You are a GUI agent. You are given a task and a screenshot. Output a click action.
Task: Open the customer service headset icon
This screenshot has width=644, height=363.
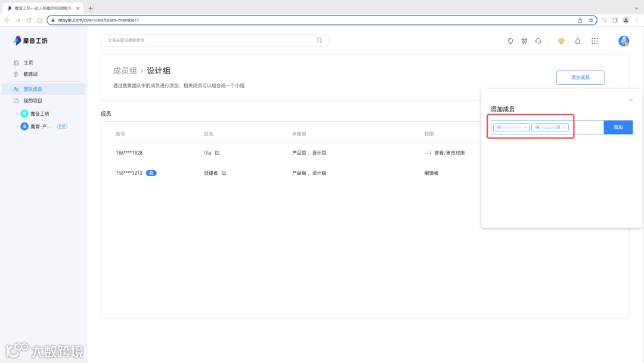pyautogui.click(x=538, y=41)
